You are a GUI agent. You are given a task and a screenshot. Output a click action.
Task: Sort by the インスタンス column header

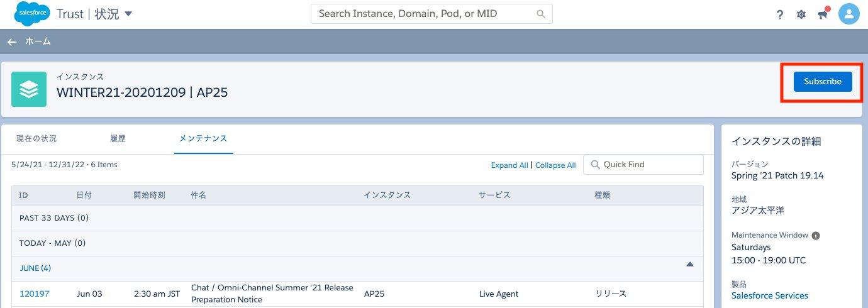point(387,195)
